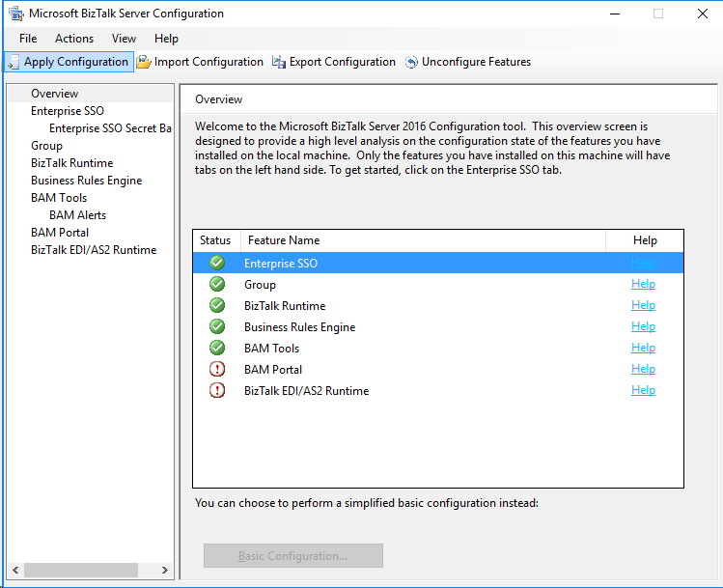Click the BizTalk application icon in title bar
Image resolution: width=723 pixels, height=588 pixels.
click(x=16, y=14)
